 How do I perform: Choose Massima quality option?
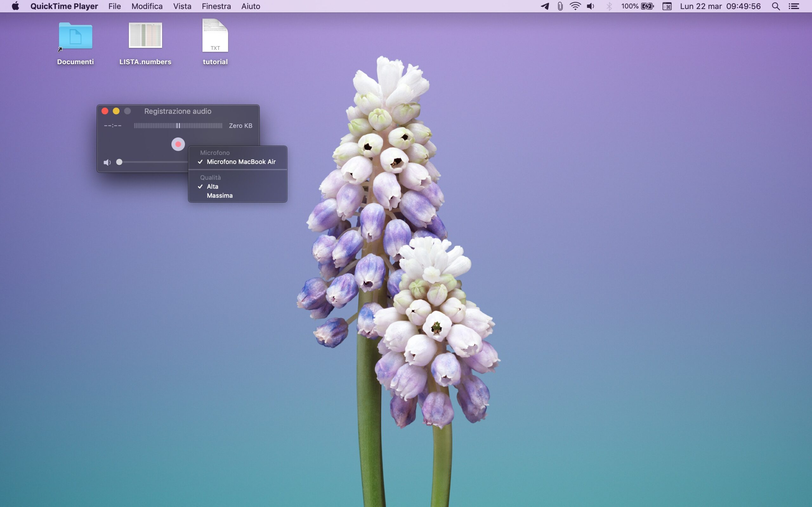(219, 196)
